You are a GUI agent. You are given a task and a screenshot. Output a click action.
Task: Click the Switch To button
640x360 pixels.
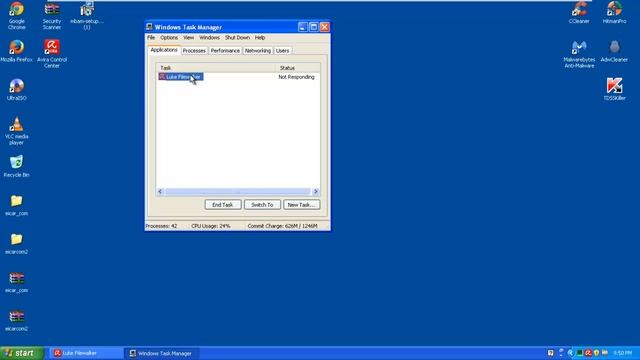pos(262,205)
